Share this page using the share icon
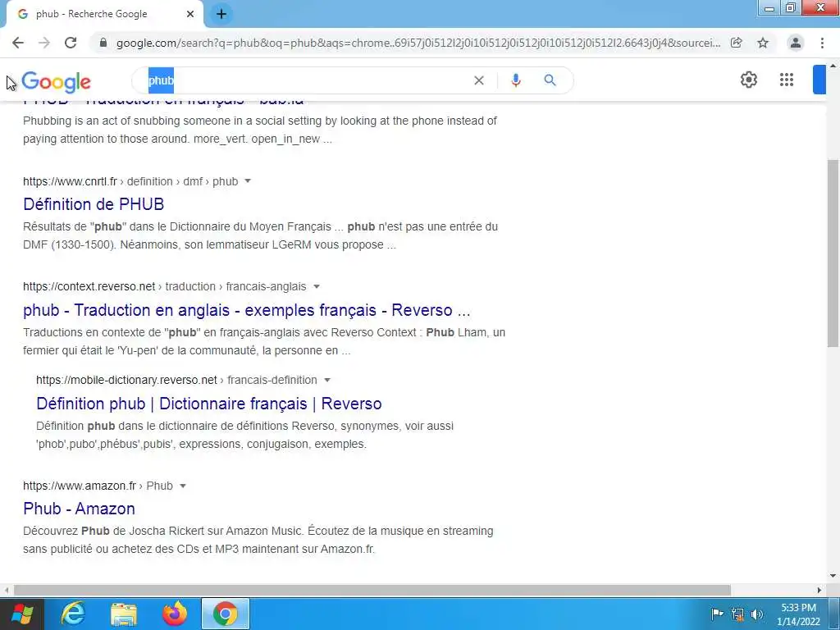This screenshot has width=840, height=630. pyautogui.click(x=737, y=43)
